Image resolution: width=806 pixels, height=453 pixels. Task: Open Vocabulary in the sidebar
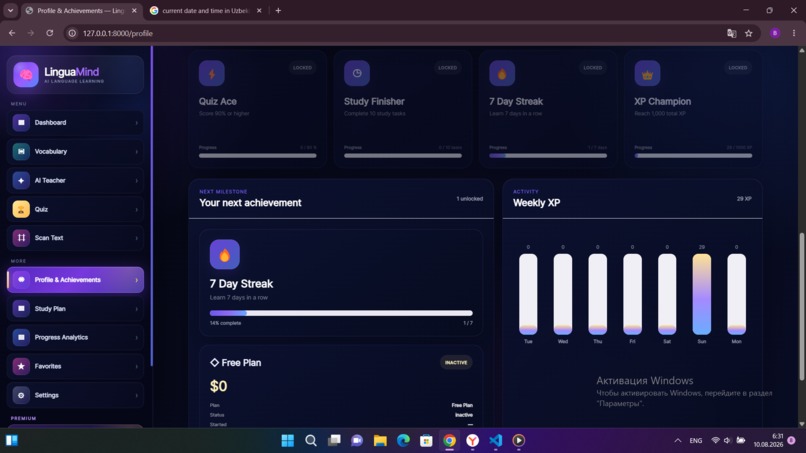(75, 151)
